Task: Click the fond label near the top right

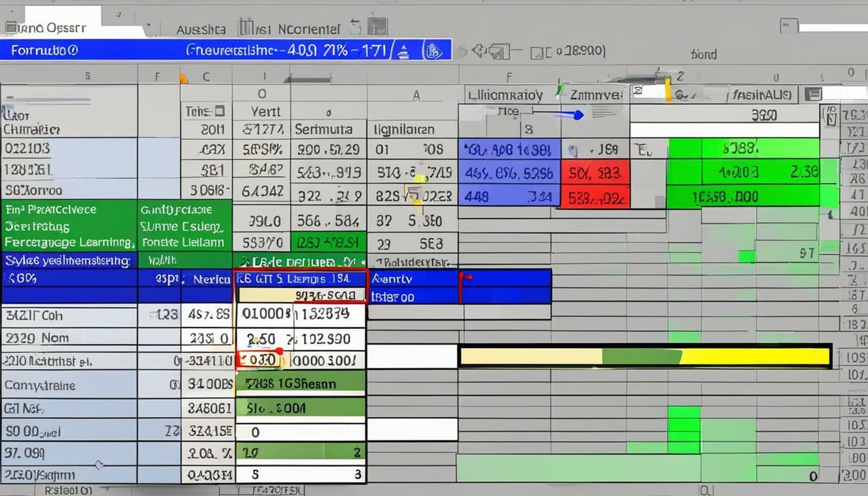Action: tap(703, 53)
